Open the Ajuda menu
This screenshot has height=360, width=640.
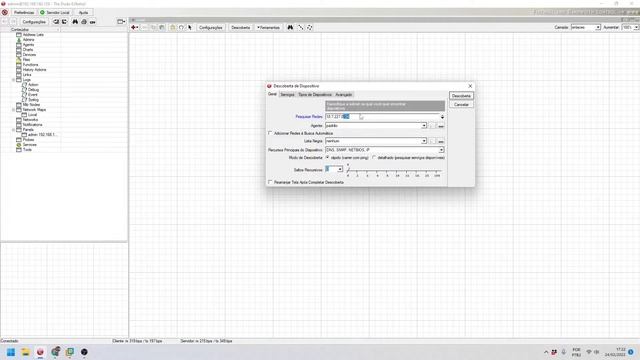point(83,12)
